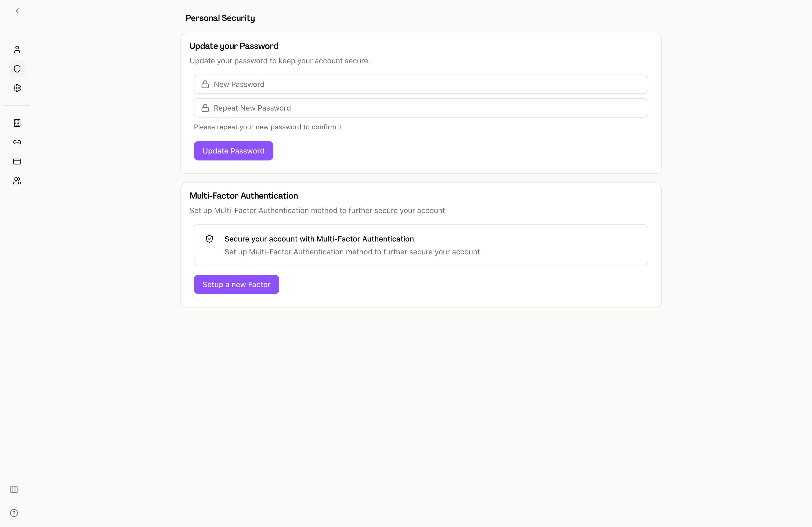Click the back chevron in the sidebar
This screenshot has height=527, width=812.
tap(17, 11)
